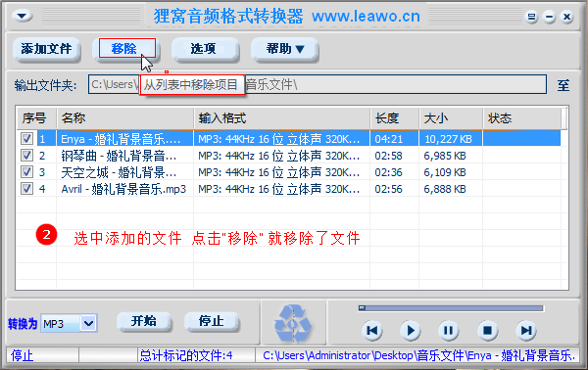Click the output folder path field
588x370 pixels.
(318, 84)
